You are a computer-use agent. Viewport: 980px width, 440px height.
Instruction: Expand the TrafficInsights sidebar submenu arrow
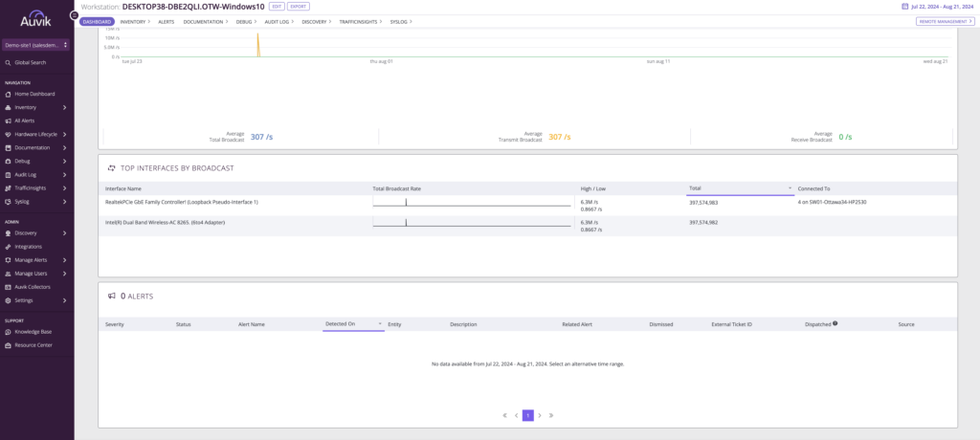[x=65, y=188]
